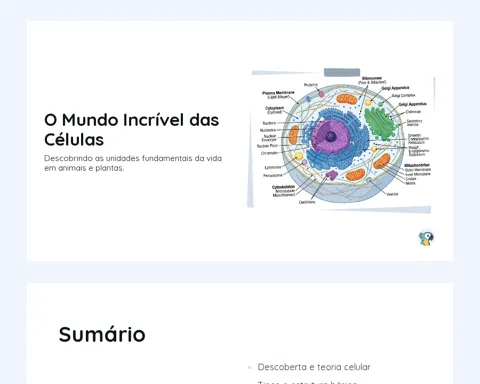Click the subtitle Descobrindo as unidades fundamentais
This screenshot has height=384, width=480.
[133, 163]
